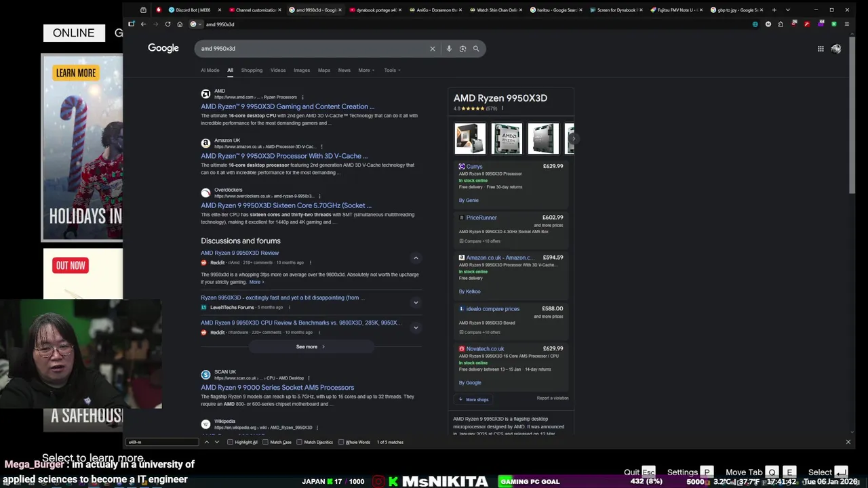This screenshot has width=868, height=488.
Task: Switch to Maps results tab
Action: pos(324,70)
